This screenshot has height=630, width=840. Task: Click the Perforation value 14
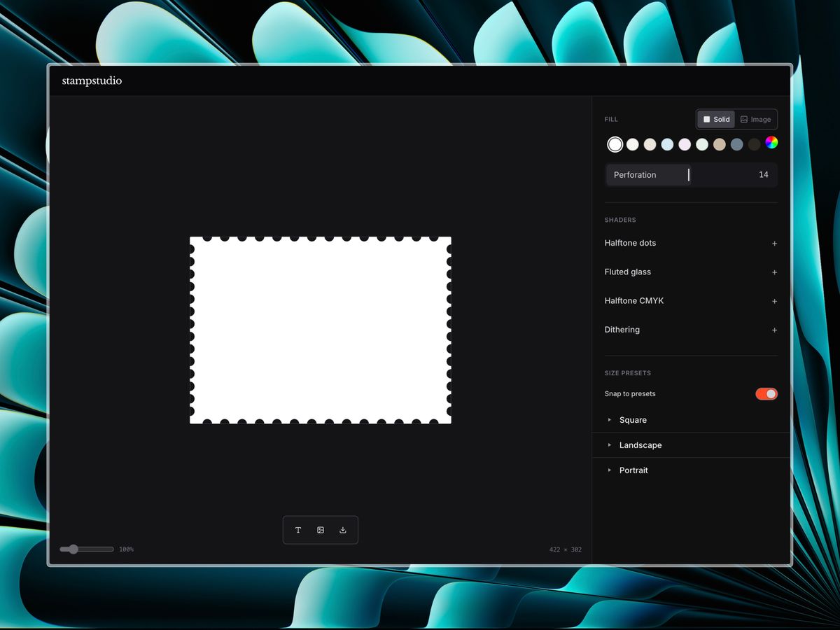[763, 175]
